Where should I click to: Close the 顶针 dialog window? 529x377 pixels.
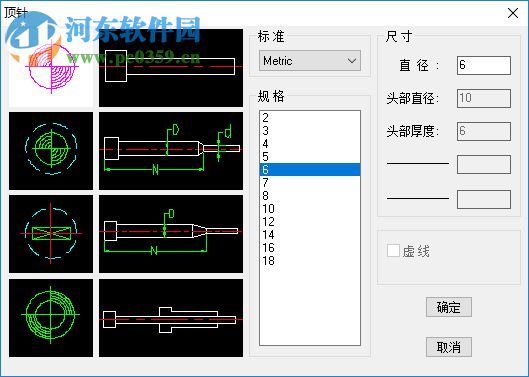(x=513, y=13)
